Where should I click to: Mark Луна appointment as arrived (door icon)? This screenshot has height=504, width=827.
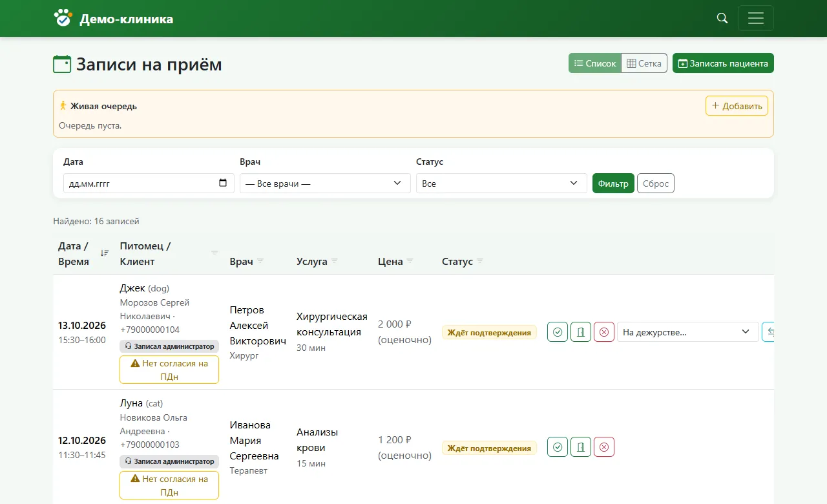pos(581,447)
